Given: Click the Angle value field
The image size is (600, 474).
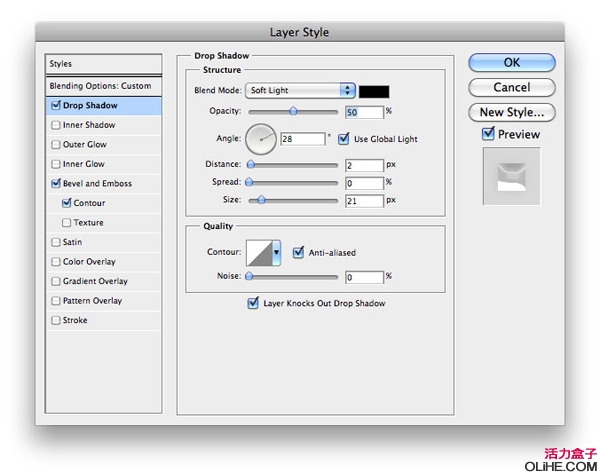Looking at the screenshot, I should coord(303,139).
